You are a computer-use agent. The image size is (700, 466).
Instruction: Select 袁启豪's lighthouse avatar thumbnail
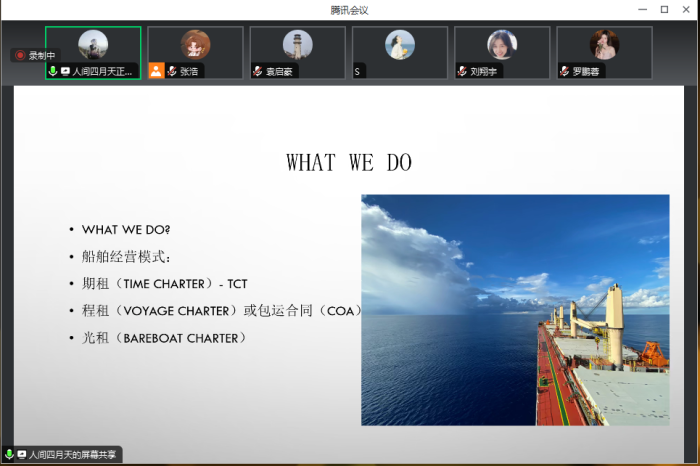297,45
